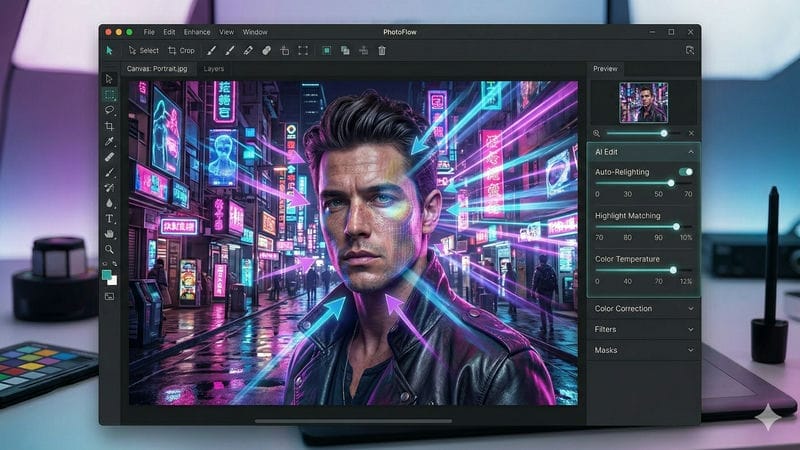Click the Select button in toolbar
Viewport: 800px width, 450px height.
click(x=143, y=50)
